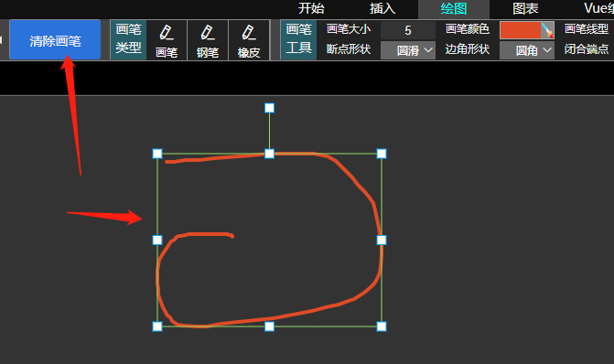Edit the 画笔大小 value field

click(407, 30)
